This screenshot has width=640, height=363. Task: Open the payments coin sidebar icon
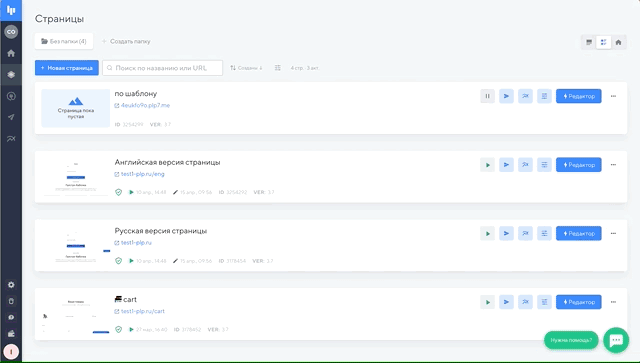(11, 96)
